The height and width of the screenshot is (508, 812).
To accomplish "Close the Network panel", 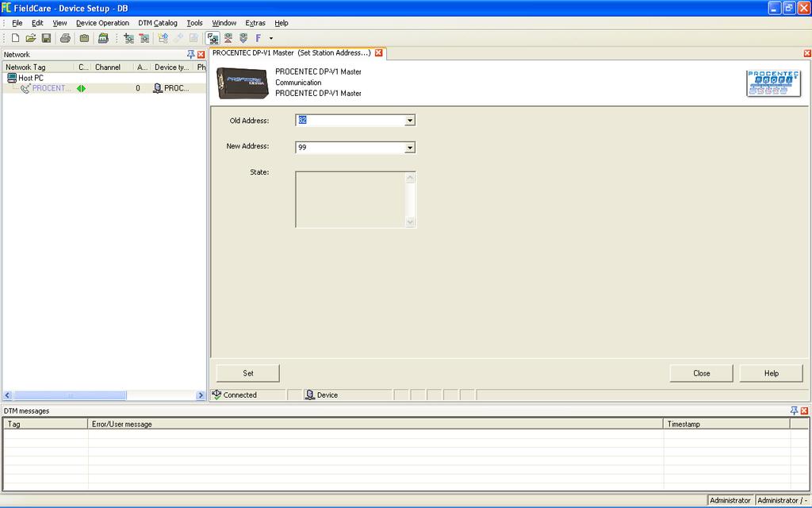I will coord(201,55).
